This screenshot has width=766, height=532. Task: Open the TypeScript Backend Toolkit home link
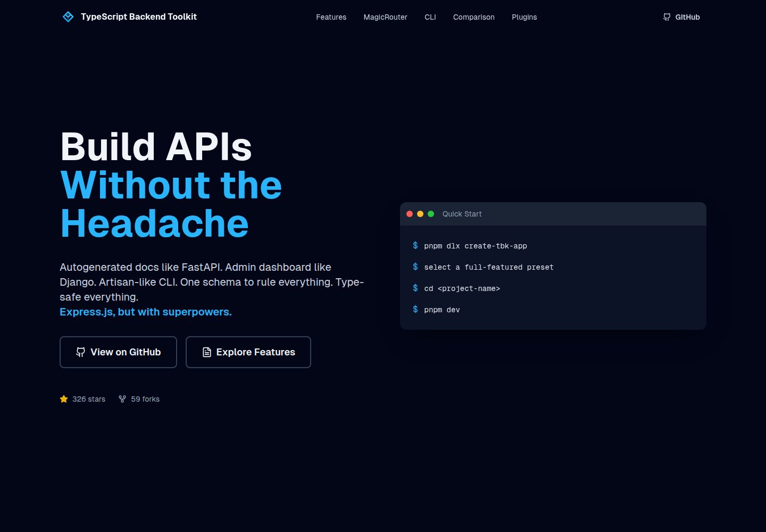pos(129,17)
